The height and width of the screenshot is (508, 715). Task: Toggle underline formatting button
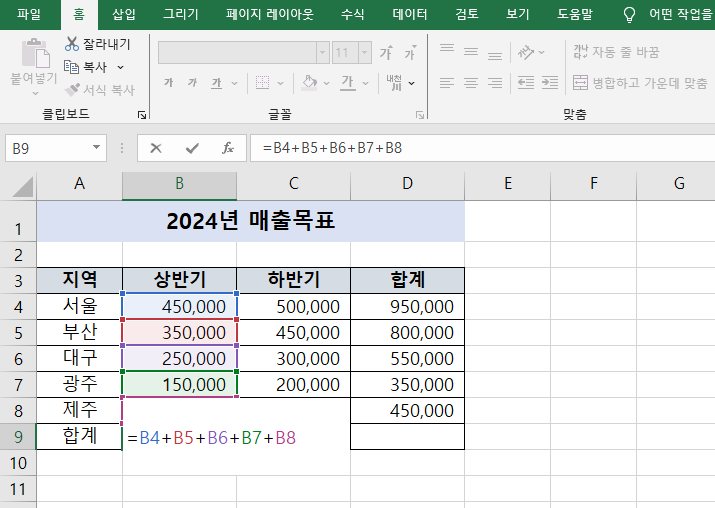217,83
